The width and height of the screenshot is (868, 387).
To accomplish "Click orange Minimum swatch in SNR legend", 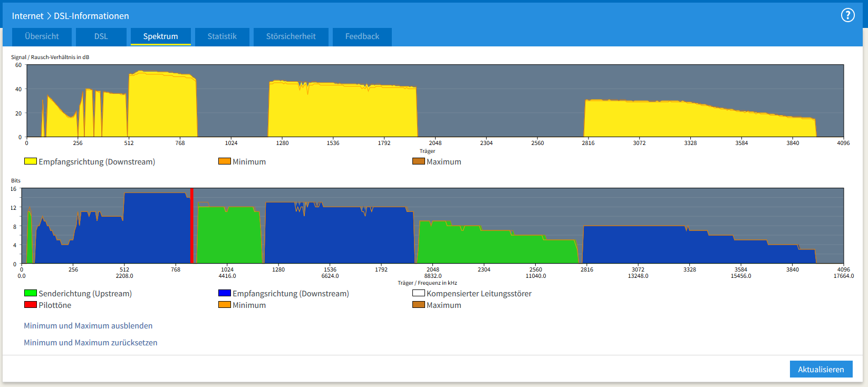I will pos(225,161).
